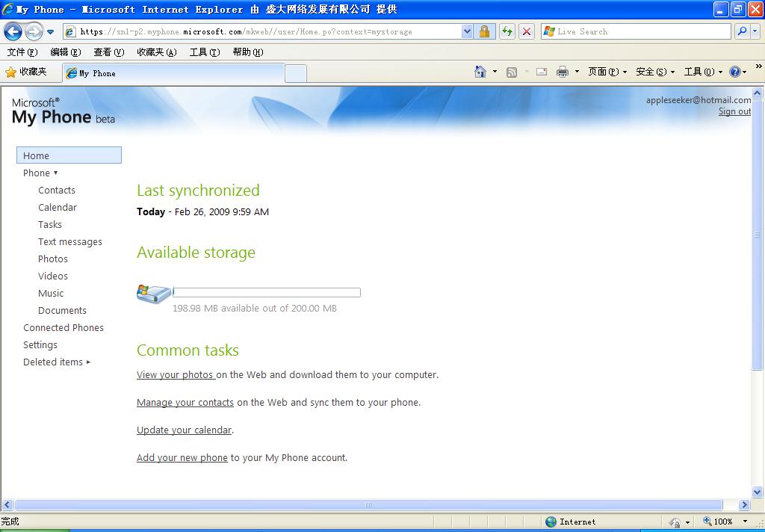Click the vertical scrollbar down arrow
The height and width of the screenshot is (532, 765).
coord(758,492)
